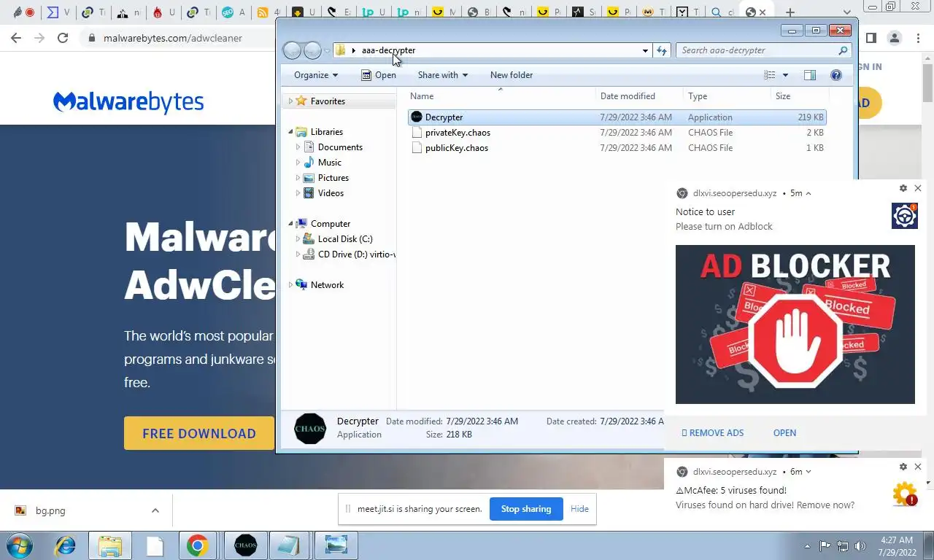Image resolution: width=934 pixels, height=560 pixels.
Task: Open the views options dropdown arrow
Action: pos(785,75)
